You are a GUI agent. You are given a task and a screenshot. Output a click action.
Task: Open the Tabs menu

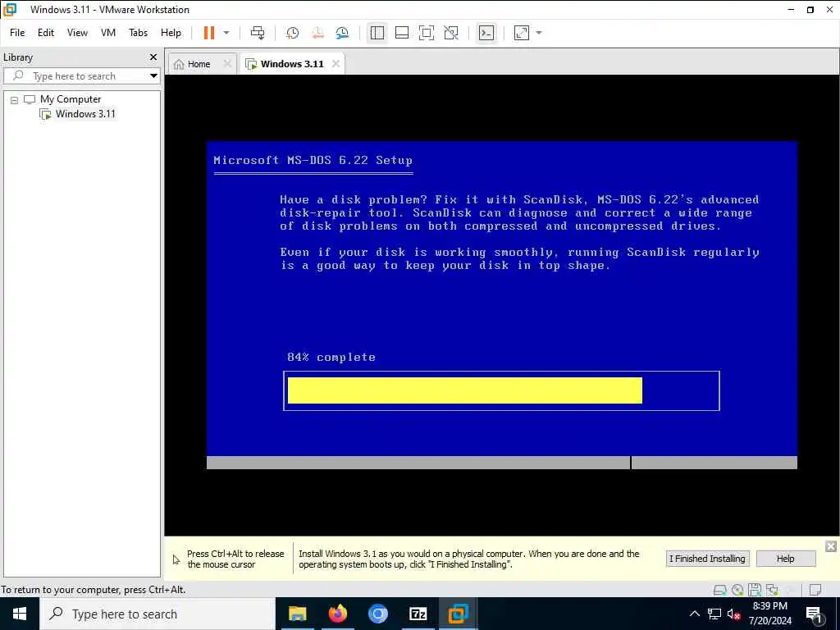point(138,33)
